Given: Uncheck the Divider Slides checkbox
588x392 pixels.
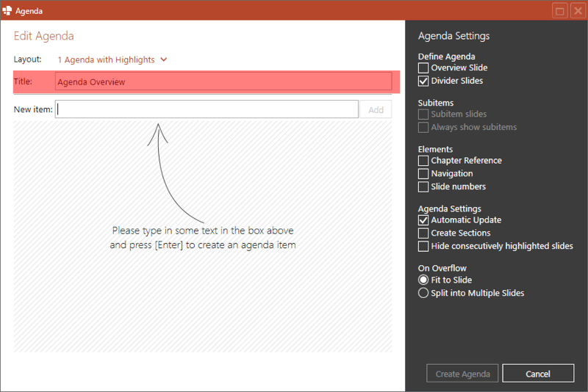Looking at the screenshot, I should (423, 81).
